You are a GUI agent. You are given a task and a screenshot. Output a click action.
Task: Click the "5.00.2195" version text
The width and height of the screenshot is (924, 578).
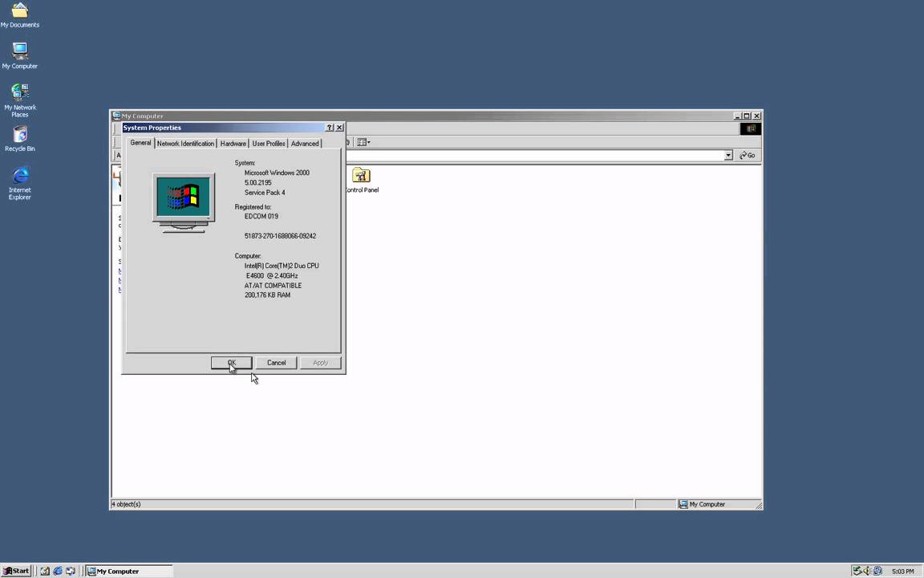[257, 183]
